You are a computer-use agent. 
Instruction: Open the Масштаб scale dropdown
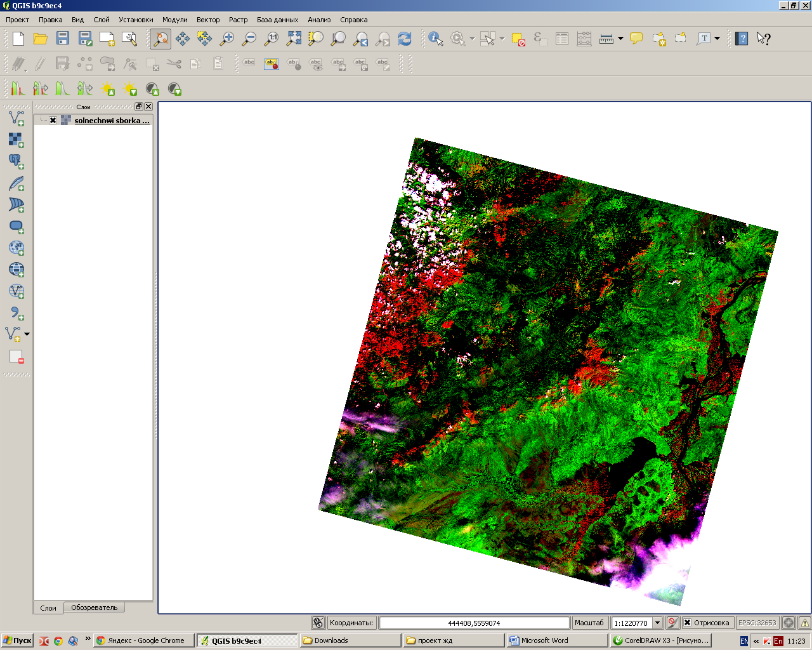tap(658, 622)
